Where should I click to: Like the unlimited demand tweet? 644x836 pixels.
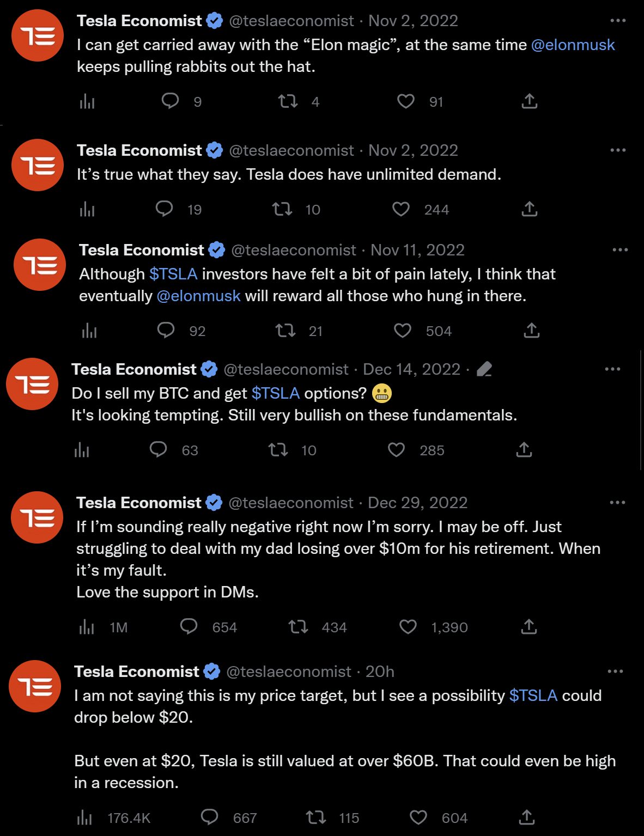pos(401,209)
